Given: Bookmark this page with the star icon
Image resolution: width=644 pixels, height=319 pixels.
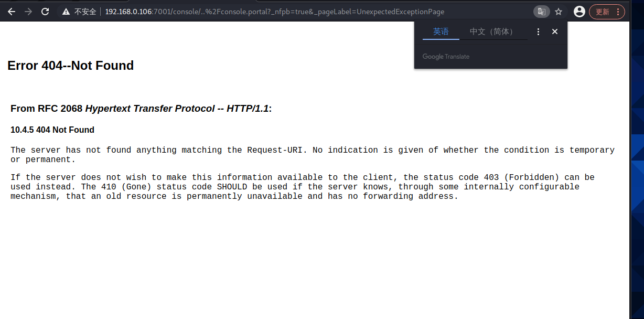Looking at the screenshot, I should point(559,12).
